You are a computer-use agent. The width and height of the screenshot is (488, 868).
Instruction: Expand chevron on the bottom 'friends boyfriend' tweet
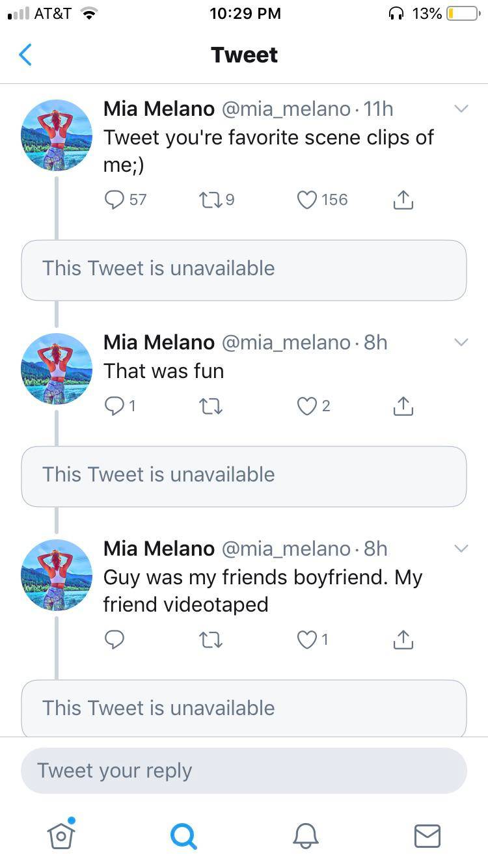[461, 549]
